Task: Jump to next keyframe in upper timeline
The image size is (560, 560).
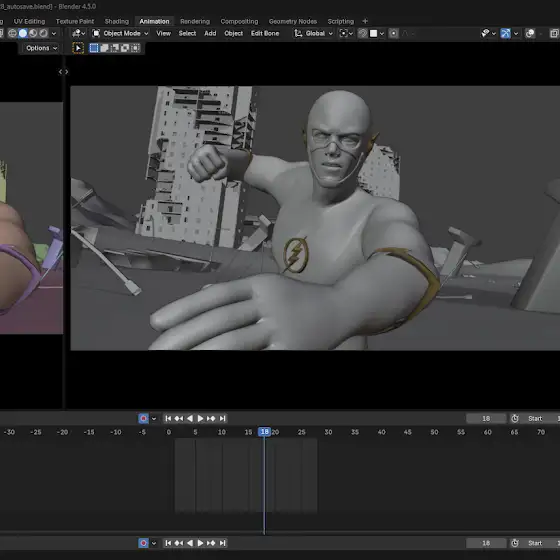Action: (x=211, y=418)
